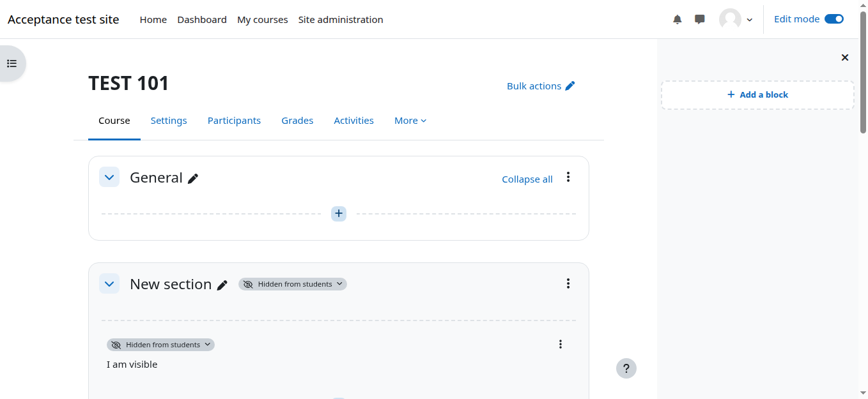The height and width of the screenshot is (399, 868).
Task: Click the help question mark button
Action: 626,368
